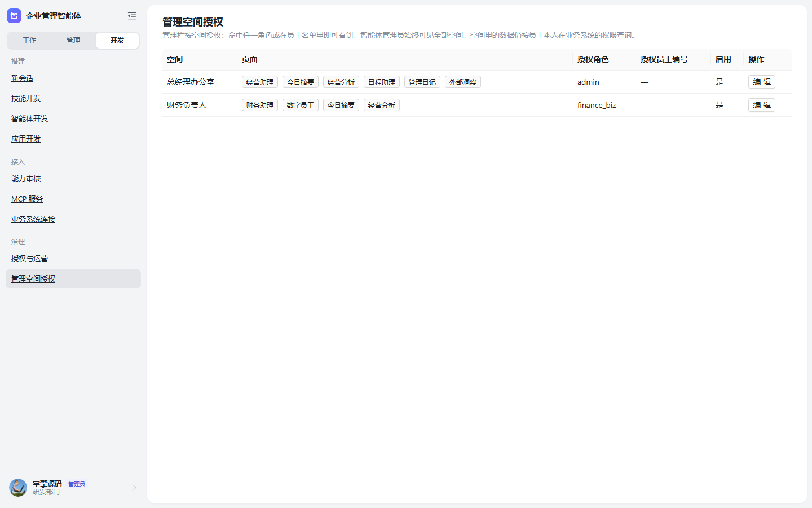Open the MCP 服务 page

tap(27, 199)
